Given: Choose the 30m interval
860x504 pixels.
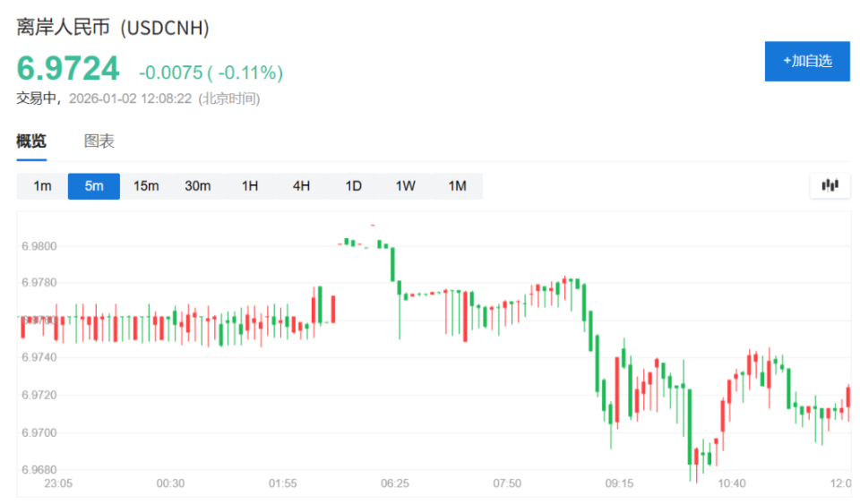Looking at the screenshot, I should 198,186.
